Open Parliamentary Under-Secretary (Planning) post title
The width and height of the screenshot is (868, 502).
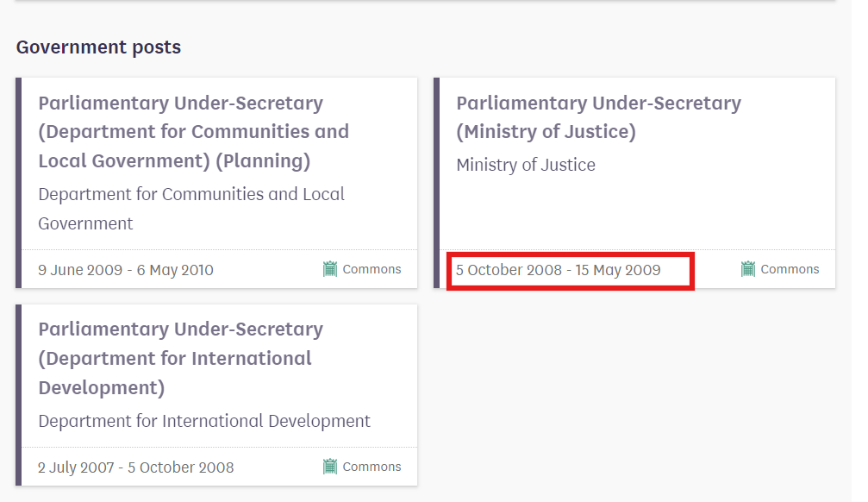pos(194,132)
